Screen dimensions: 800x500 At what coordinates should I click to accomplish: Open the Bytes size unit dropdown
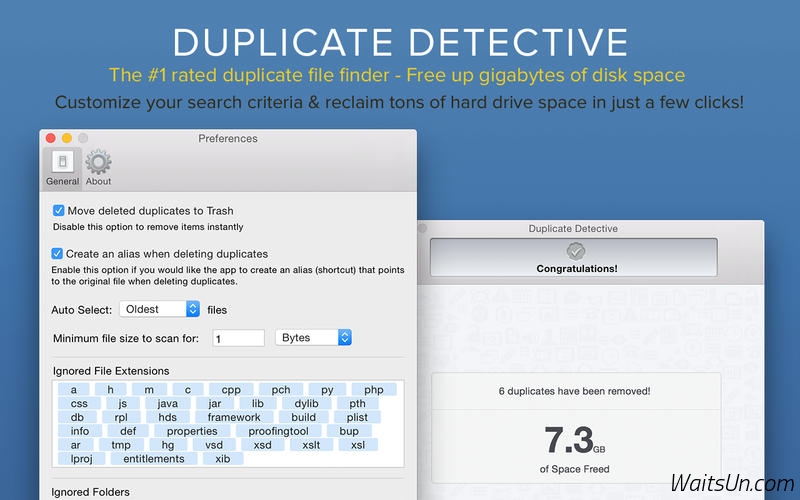(313, 338)
